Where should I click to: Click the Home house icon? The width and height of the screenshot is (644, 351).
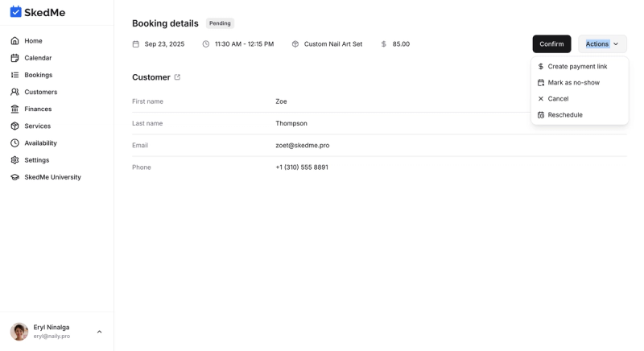14,40
